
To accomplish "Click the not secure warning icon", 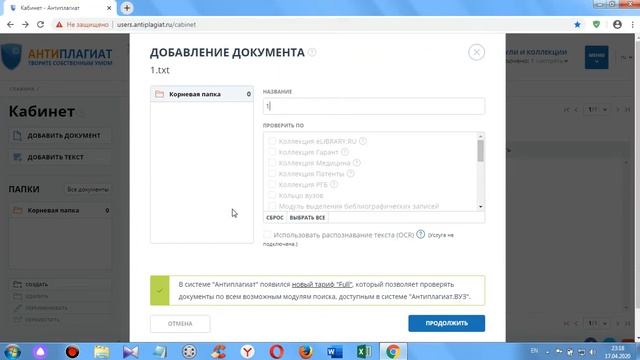I will point(59,24).
